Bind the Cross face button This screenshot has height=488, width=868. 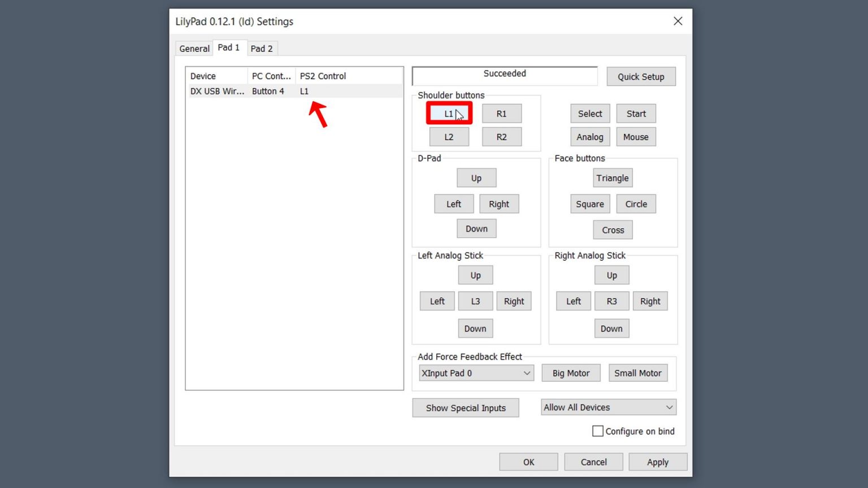coord(613,230)
